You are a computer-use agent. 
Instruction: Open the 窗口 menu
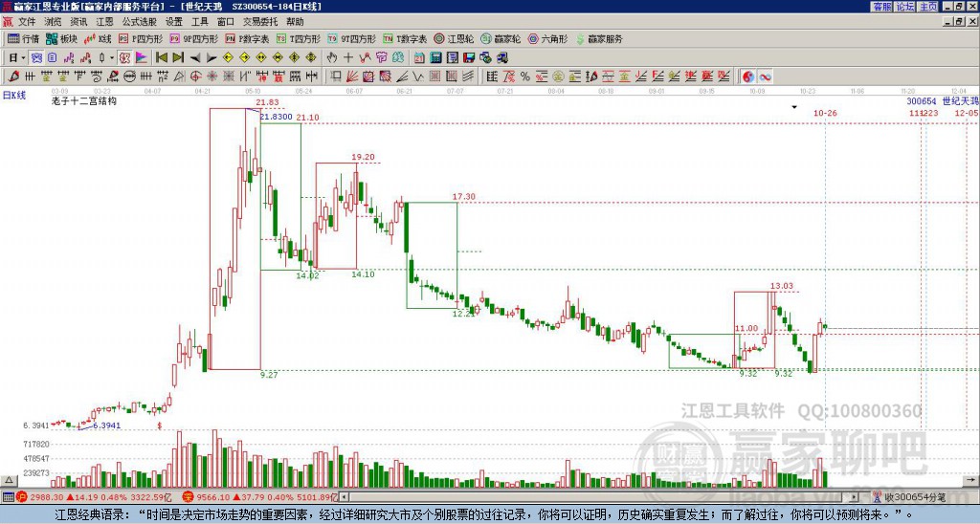[x=226, y=22]
